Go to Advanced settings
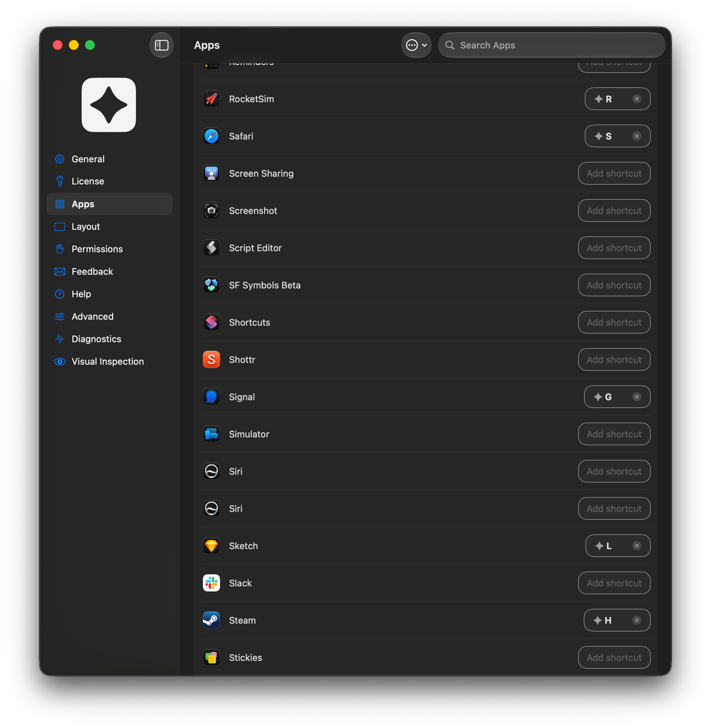711x728 pixels. click(109, 316)
